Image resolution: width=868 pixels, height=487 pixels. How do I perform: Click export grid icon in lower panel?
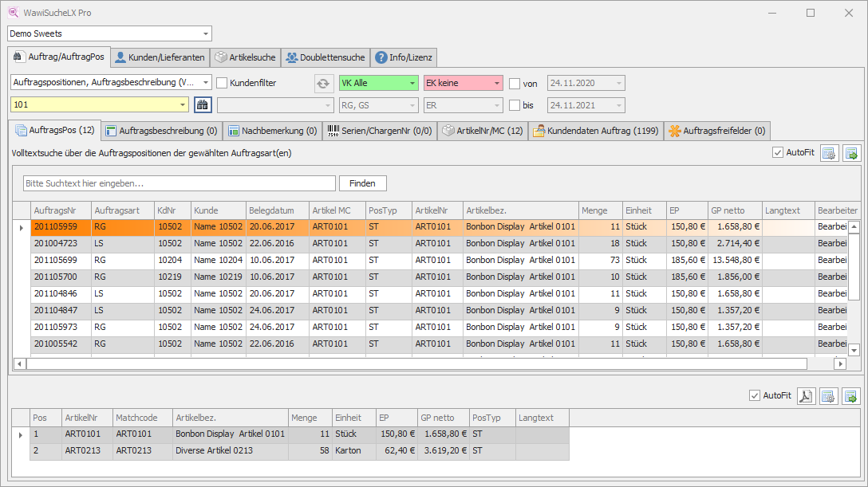point(850,396)
